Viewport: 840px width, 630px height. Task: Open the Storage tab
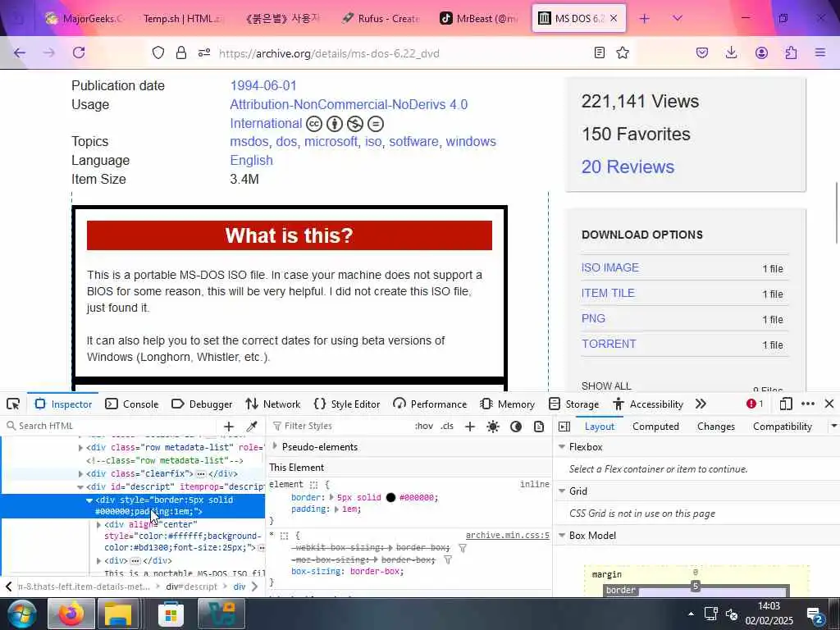(x=573, y=404)
